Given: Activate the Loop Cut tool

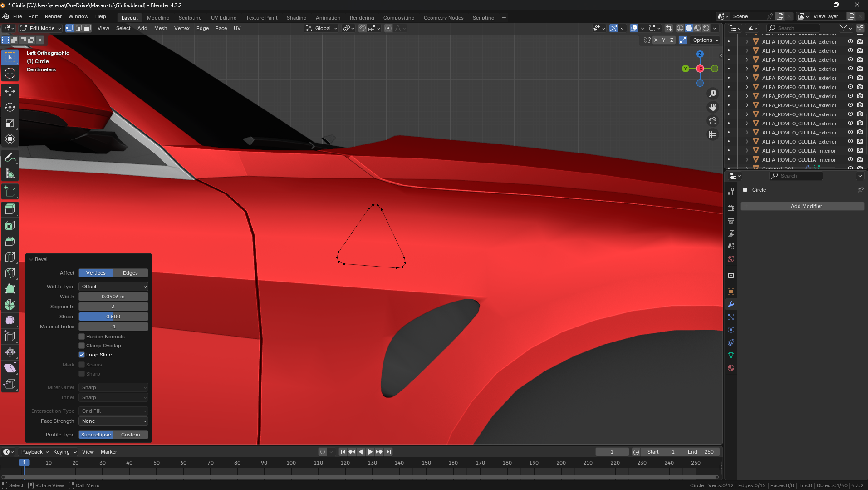Looking at the screenshot, I should 10,257.
